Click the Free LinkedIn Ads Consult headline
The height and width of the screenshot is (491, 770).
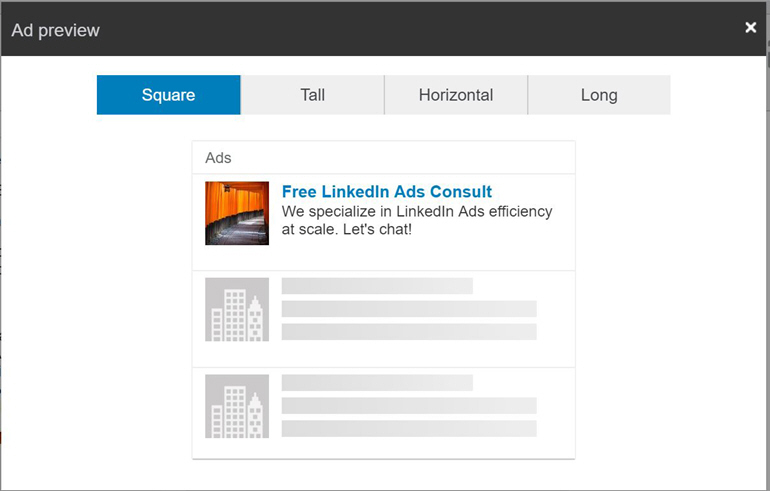(x=387, y=191)
